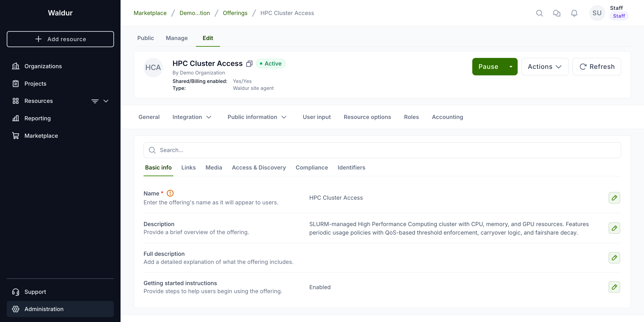Click the 'Enabled' getting started value

pos(320,287)
